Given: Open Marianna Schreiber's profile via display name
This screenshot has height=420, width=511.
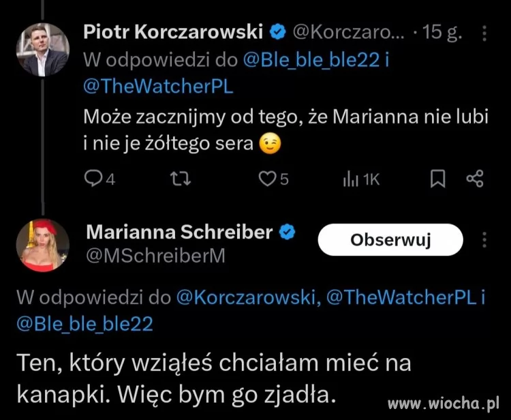Looking at the screenshot, I should (x=180, y=232).
